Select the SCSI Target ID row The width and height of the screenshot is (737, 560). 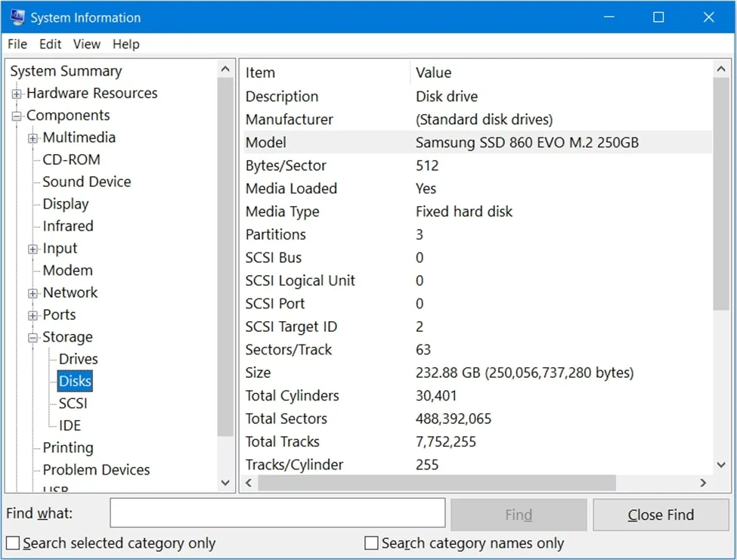[x=478, y=326]
